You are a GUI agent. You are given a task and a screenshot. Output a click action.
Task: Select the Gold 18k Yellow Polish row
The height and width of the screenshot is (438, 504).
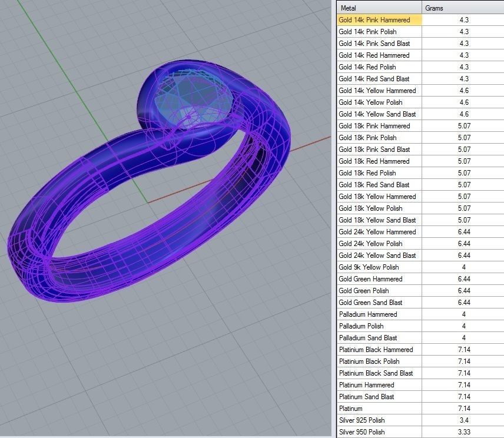point(420,208)
